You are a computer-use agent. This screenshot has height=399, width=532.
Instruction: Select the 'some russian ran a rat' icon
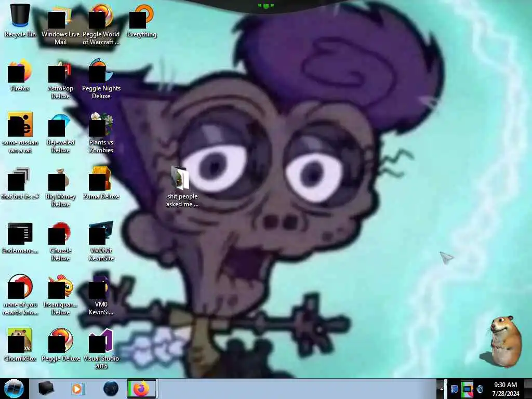click(x=20, y=132)
